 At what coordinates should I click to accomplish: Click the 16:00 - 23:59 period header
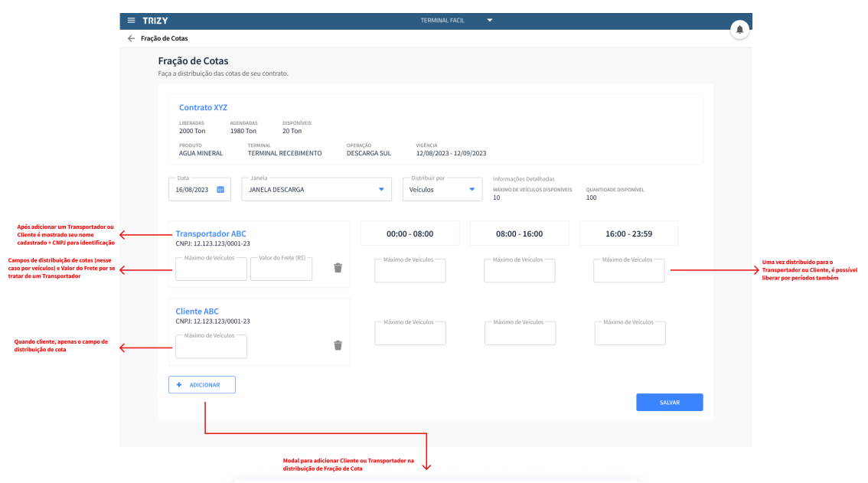(x=629, y=233)
